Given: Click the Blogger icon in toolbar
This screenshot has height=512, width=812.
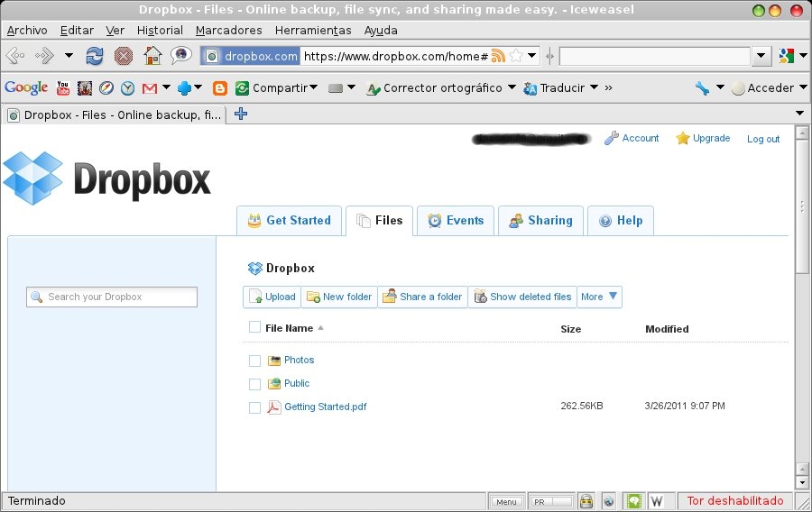Looking at the screenshot, I should [x=220, y=88].
